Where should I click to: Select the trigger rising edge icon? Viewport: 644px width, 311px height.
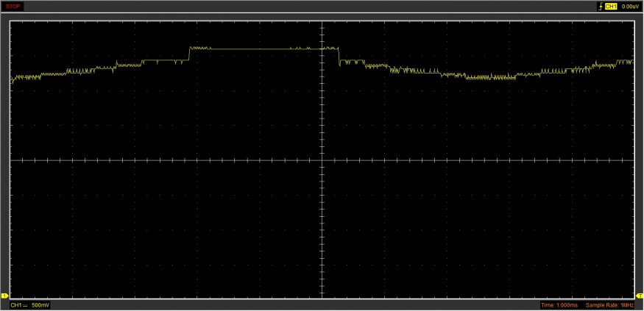click(601, 7)
